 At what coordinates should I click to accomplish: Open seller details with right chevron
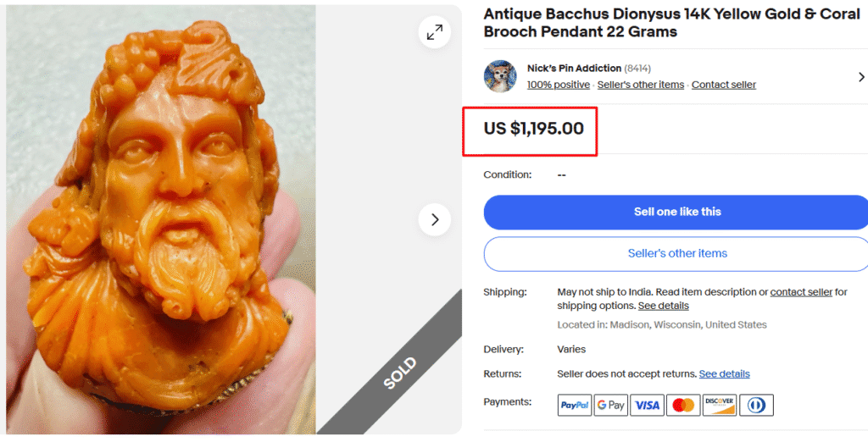click(862, 77)
